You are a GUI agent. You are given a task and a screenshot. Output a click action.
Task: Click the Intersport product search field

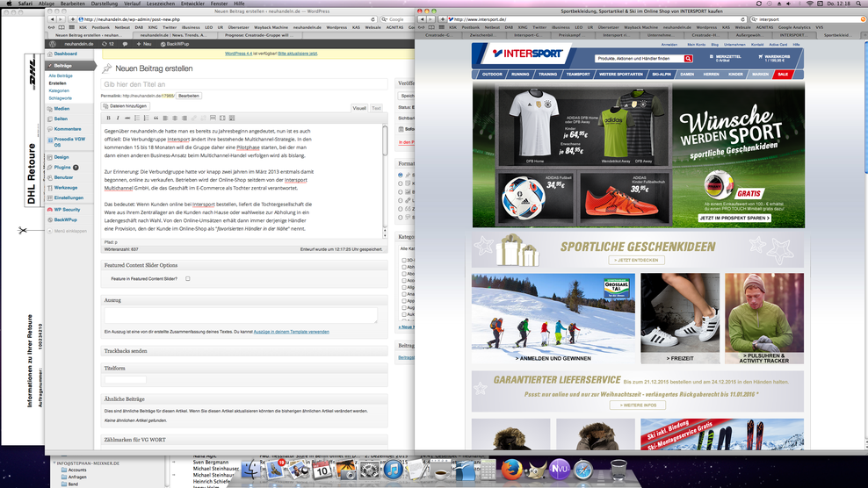tap(639, 59)
